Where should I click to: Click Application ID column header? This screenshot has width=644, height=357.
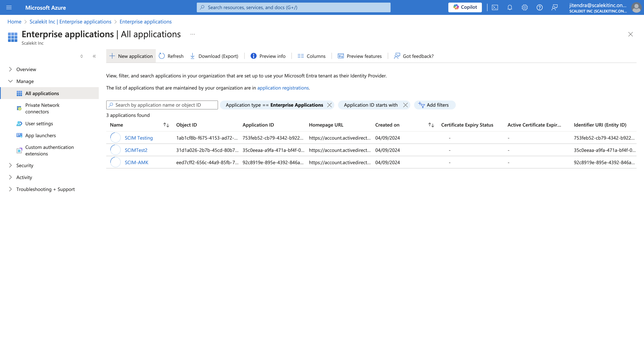(258, 125)
